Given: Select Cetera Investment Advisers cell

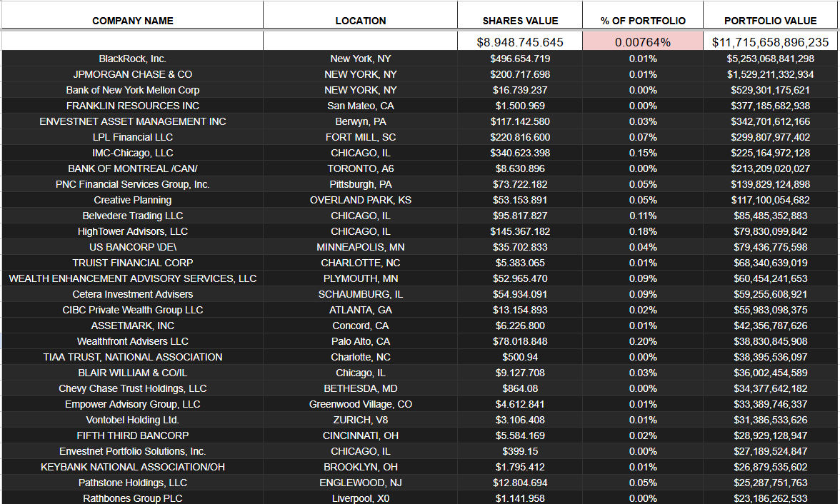Looking at the screenshot, I should [x=132, y=295].
